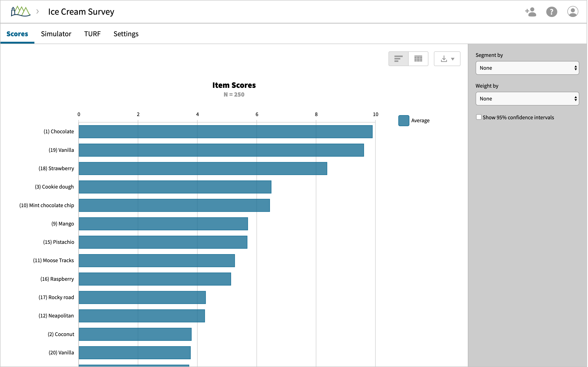The width and height of the screenshot is (588, 367).
Task: Open the TURF tab
Action: click(92, 34)
